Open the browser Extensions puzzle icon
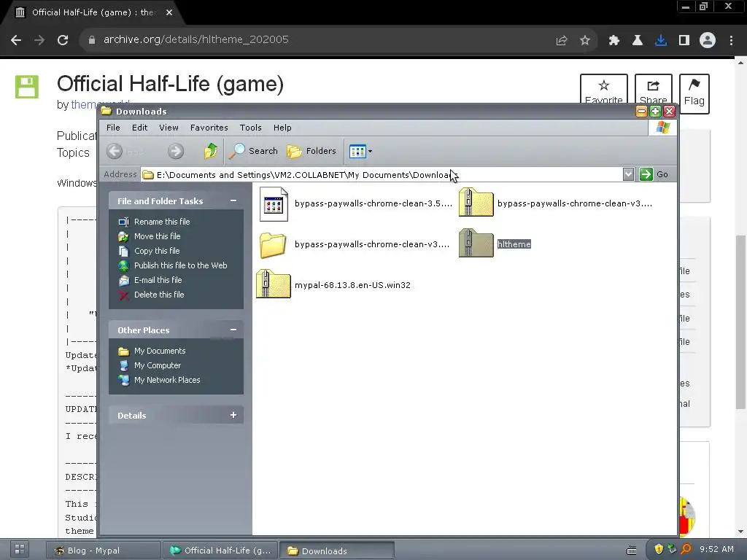 click(614, 41)
